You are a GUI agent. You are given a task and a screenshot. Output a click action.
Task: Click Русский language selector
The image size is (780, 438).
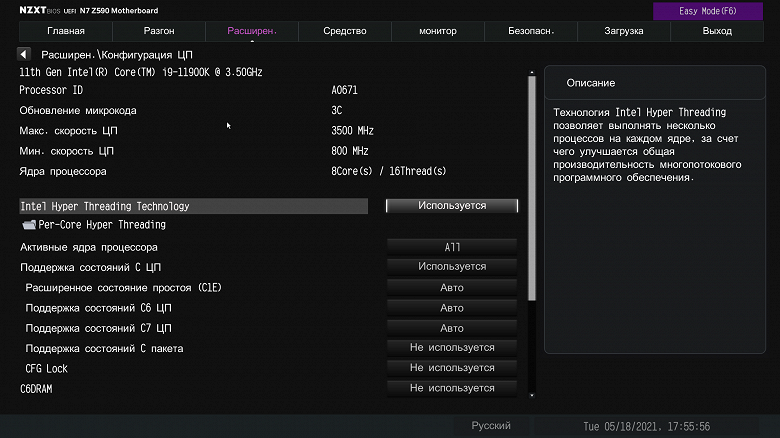pos(491,426)
